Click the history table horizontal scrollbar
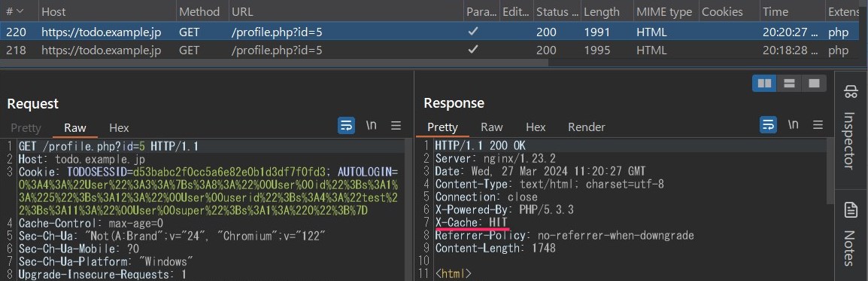The height and width of the screenshot is (281, 868). tap(274, 63)
